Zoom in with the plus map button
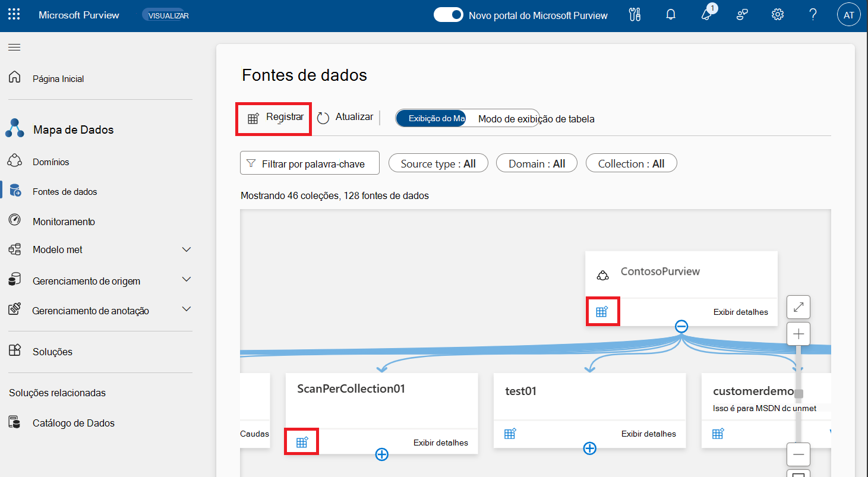This screenshot has height=477, width=868. tap(798, 334)
